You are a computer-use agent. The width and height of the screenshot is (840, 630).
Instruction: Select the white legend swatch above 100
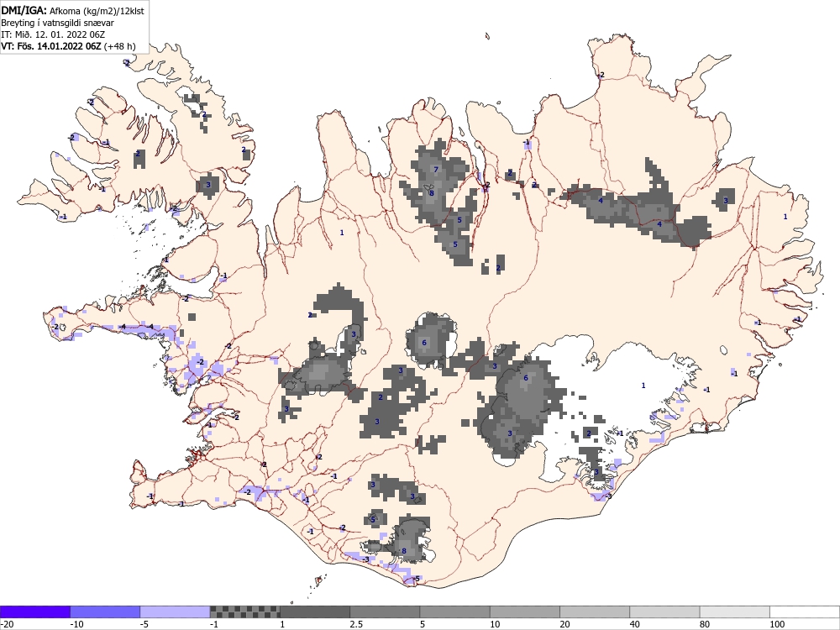(805, 612)
